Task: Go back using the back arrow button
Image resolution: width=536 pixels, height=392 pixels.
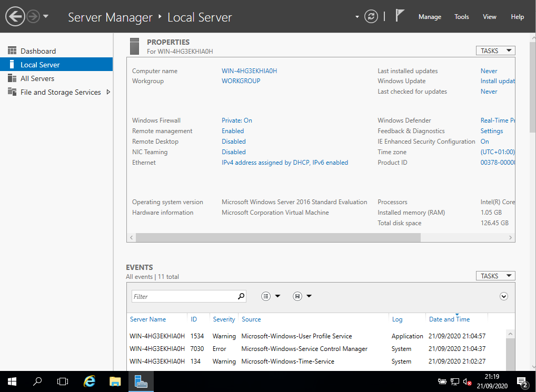Action: [x=15, y=16]
